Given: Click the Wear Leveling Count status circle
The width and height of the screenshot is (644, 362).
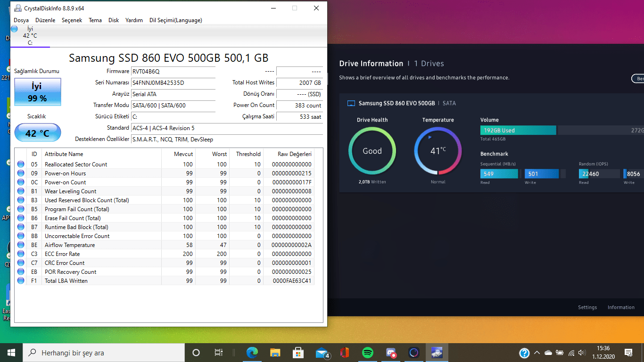Looking at the screenshot, I should (21, 191).
